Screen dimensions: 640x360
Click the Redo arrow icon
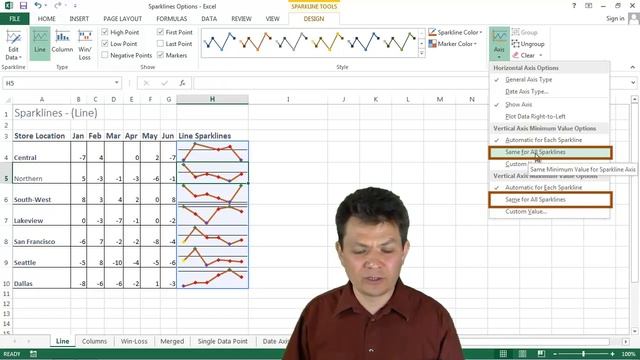(58, 6)
